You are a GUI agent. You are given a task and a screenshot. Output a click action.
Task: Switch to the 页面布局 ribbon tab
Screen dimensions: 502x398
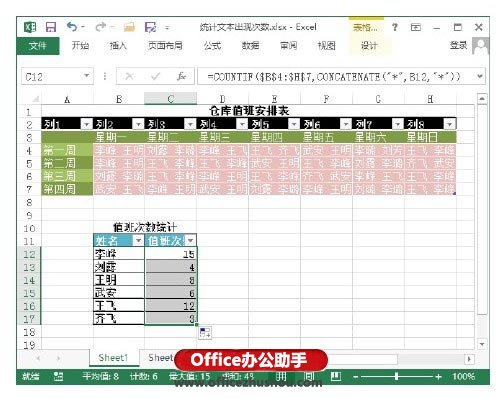click(165, 46)
